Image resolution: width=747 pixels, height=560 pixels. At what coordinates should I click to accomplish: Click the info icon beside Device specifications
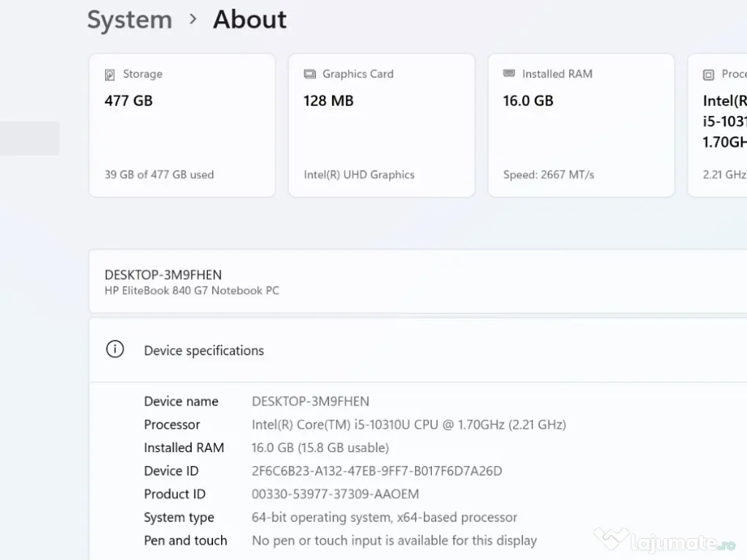[x=115, y=350]
